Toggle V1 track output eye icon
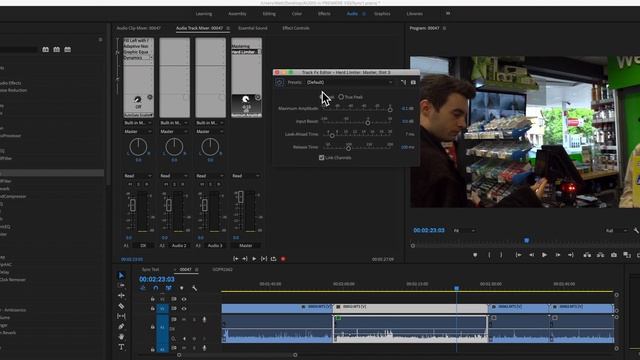The height and width of the screenshot is (360, 640). click(184, 309)
